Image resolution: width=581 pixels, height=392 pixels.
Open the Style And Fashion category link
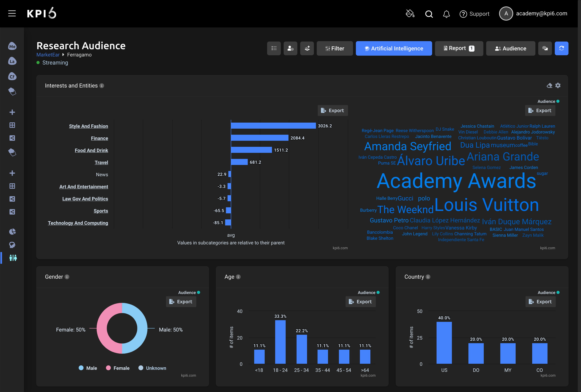[88, 126]
